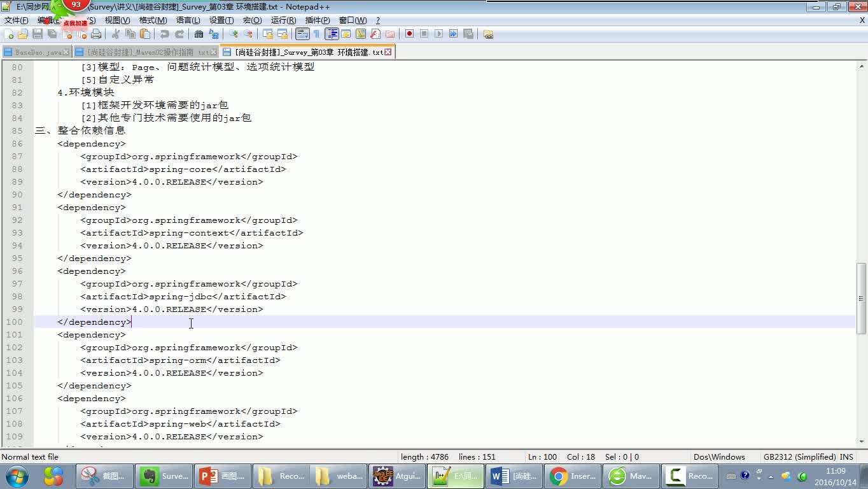The height and width of the screenshot is (489, 868).
Task: Open the 宏(O) menu
Action: (x=252, y=20)
